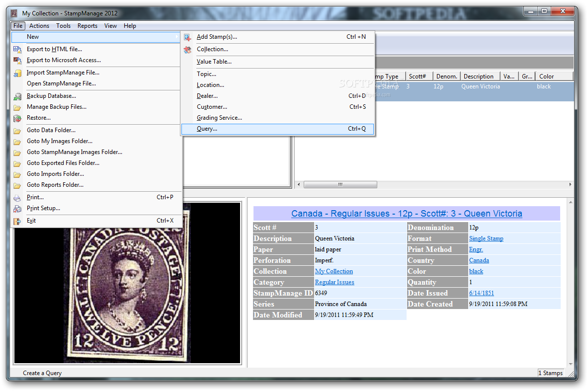The height and width of the screenshot is (391, 588).
Task: Open the 6/14/1851 date issued link
Action: 482,293
